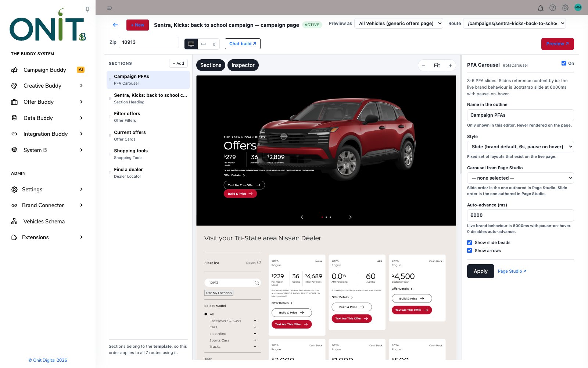Click the Creative Buddy palette icon
Viewport: 588px width, 368px height.
tap(14, 86)
